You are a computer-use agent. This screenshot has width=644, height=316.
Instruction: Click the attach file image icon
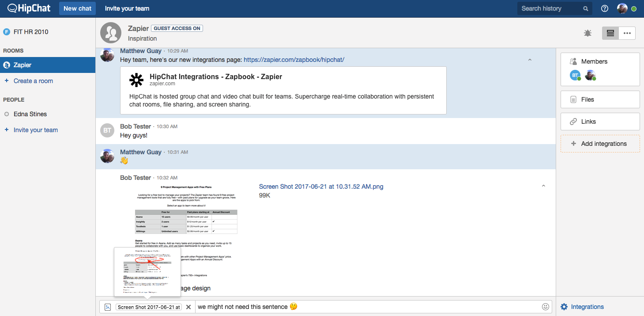pyautogui.click(x=107, y=307)
